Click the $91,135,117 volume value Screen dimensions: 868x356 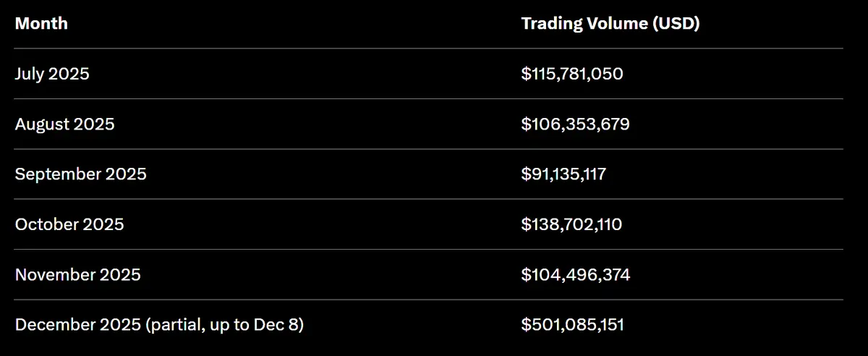563,174
